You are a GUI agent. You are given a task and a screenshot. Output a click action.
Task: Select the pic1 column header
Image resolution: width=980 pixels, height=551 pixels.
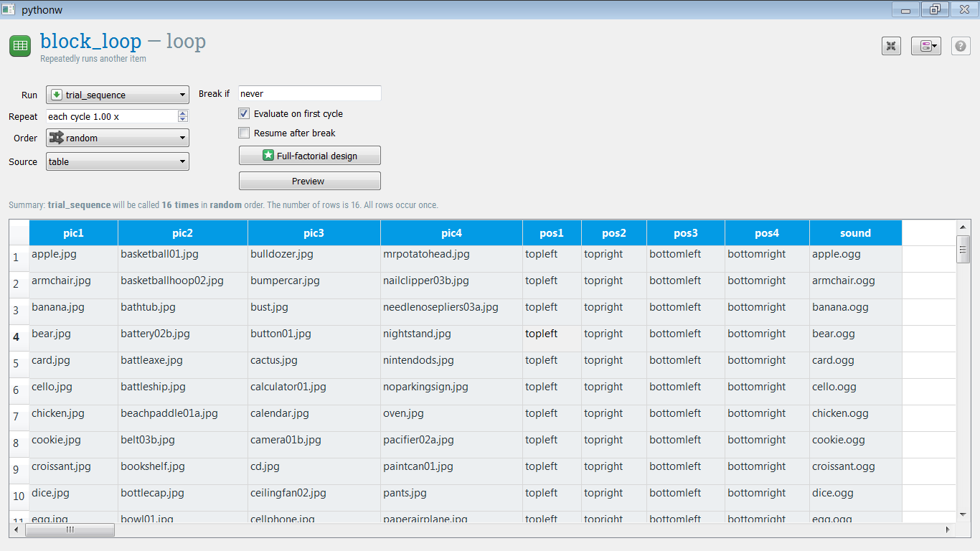pos(73,232)
